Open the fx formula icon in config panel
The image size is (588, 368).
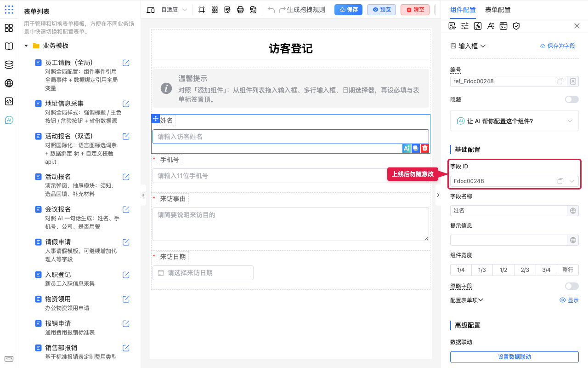pyautogui.click(x=478, y=26)
